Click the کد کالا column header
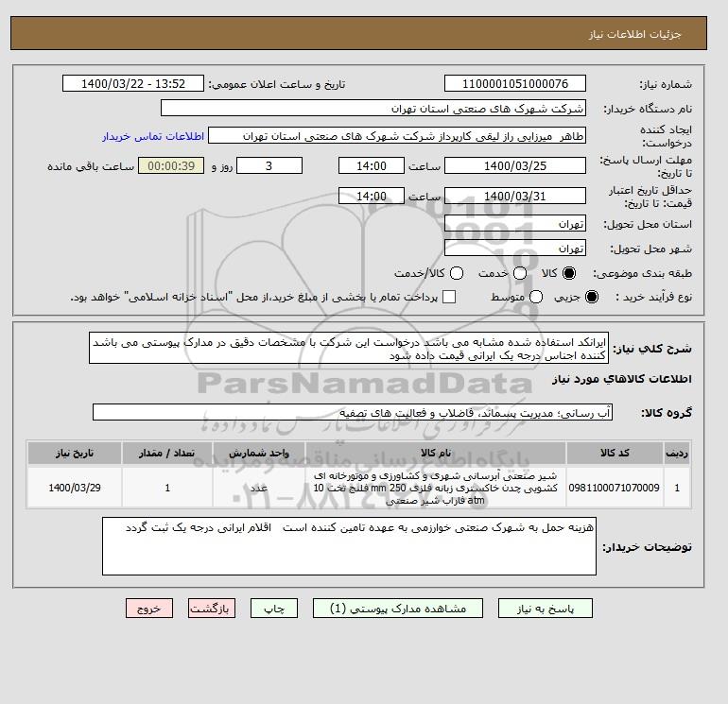 coord(615,453)
